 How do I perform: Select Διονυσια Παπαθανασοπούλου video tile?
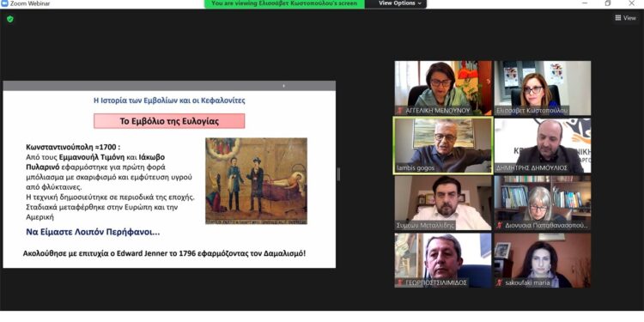[x=543, y=203]
